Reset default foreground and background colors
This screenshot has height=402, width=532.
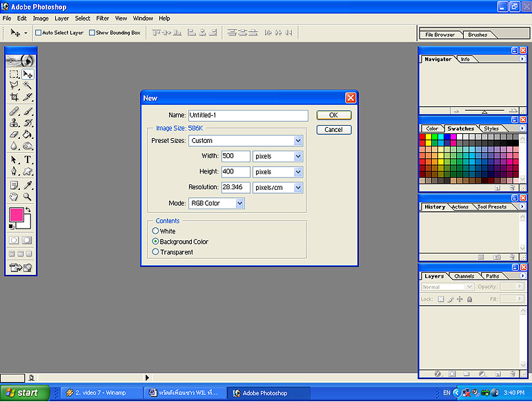11,227
